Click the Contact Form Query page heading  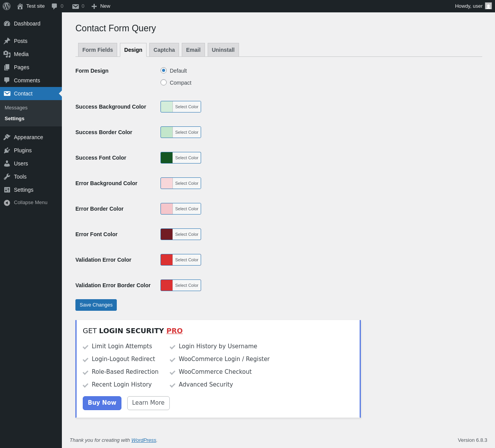point(116,28)
